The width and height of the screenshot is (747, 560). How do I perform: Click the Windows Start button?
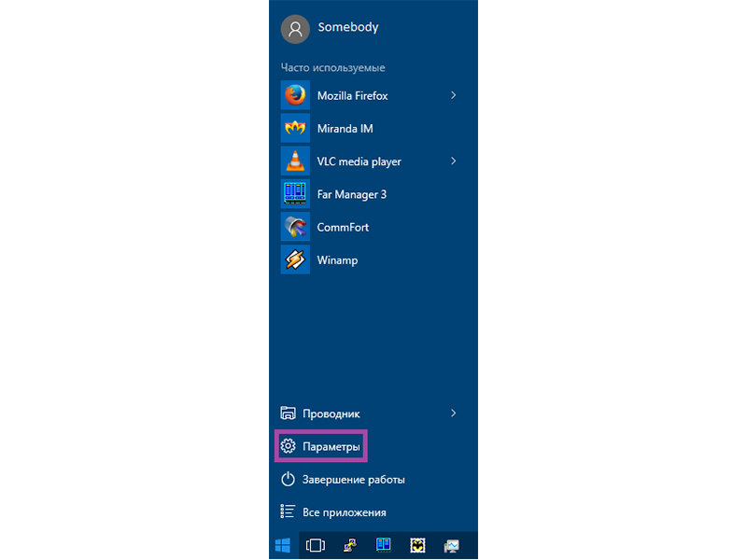[x=282, y=545]
